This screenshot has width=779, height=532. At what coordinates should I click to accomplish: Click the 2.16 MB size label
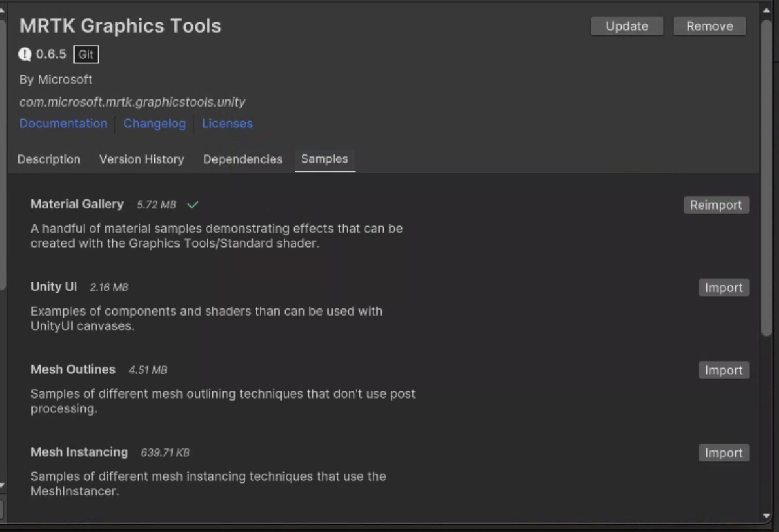(x=108, y=287)
